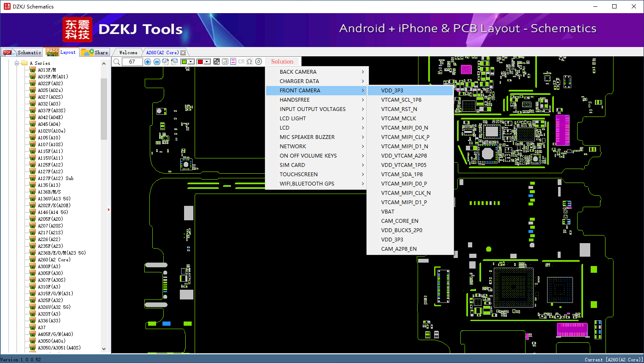Image resolution: width=644 pixels, height=363 pixels.
Task: Click the Solution button
Action: tap(282, 62)
